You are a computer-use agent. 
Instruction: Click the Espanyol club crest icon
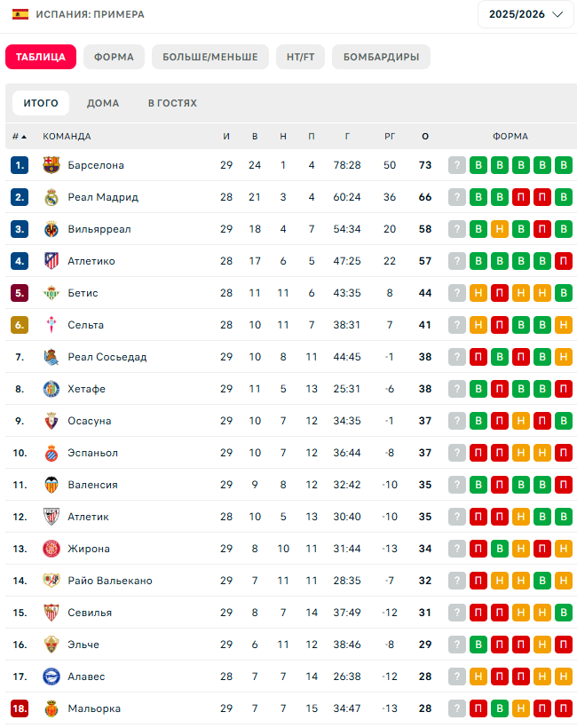(x=51, y=453)
